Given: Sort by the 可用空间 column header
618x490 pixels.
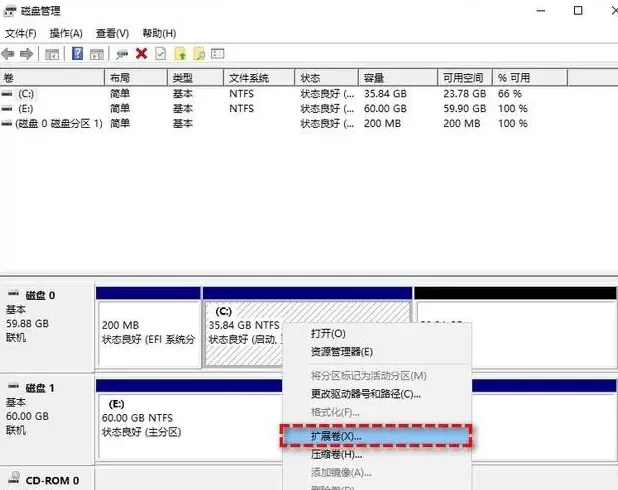Looking at the screenshot, I should [x=465, y=78].
